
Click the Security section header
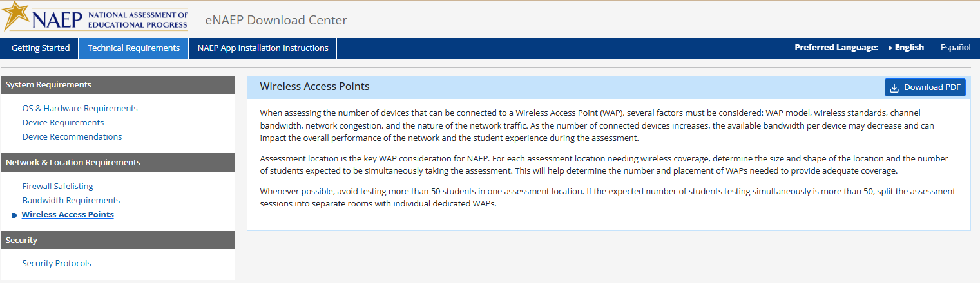coord(117,240)
